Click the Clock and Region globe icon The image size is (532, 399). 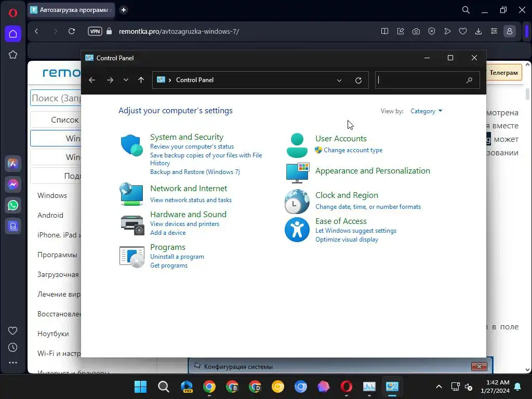297,202
